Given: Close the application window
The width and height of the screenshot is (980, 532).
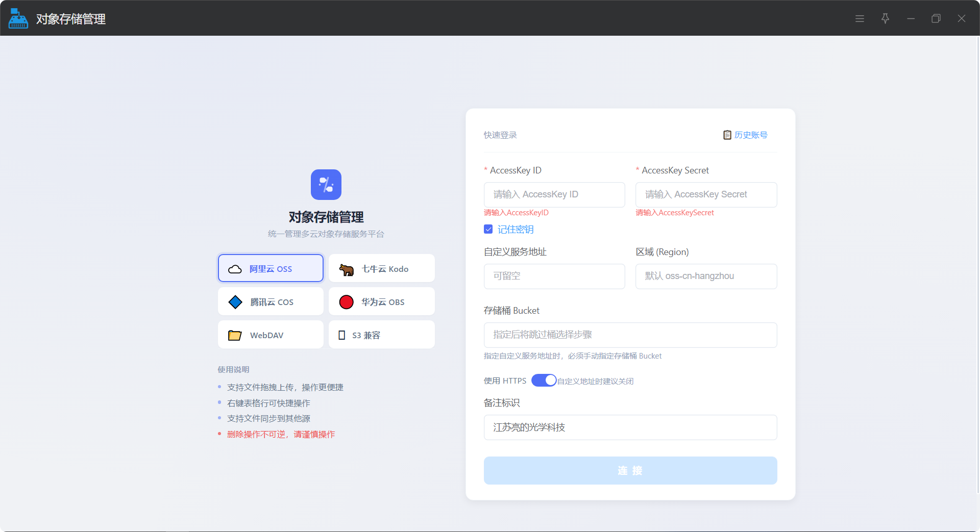Looking at the screenshot, I should (x=962, y=18).
